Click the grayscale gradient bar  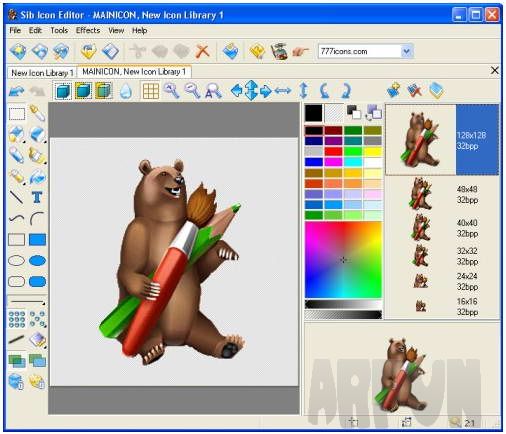343,304
